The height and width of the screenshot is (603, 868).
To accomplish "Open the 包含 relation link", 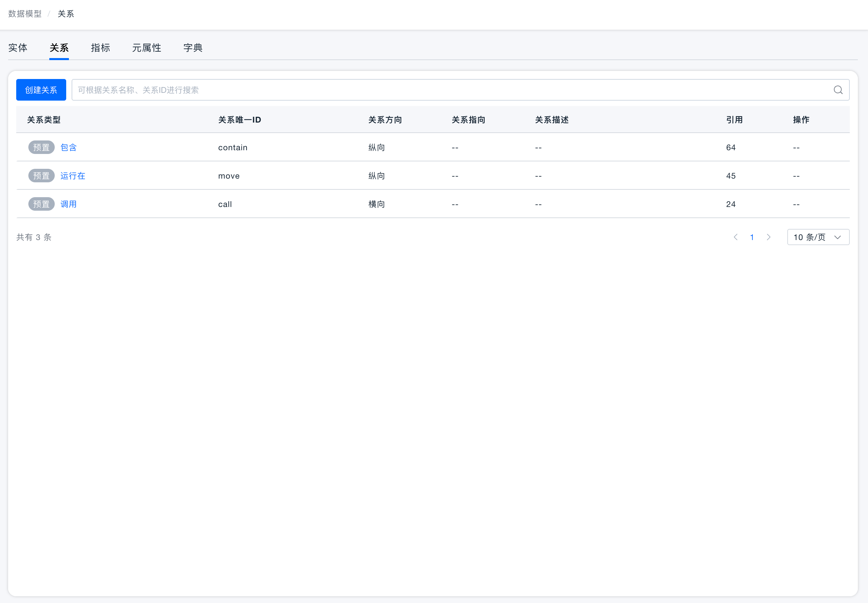I will point(69,147).
